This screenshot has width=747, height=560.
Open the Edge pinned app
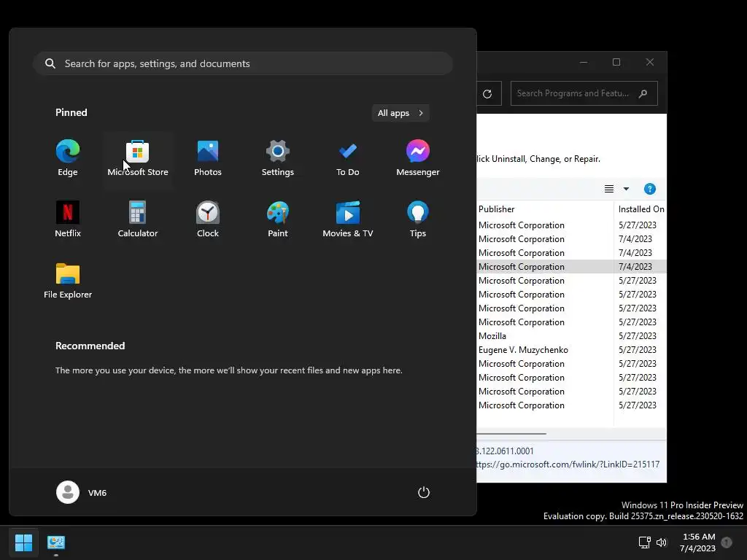[68, 158]
